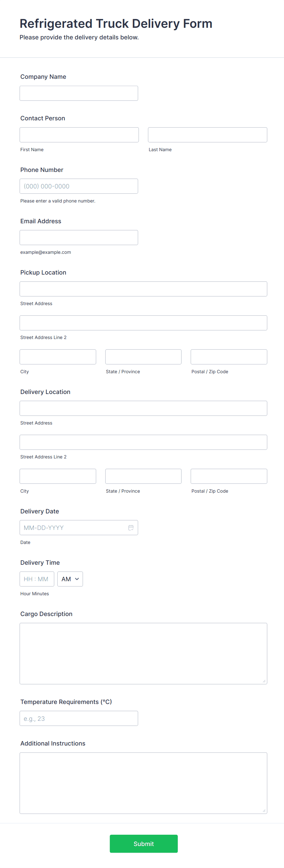Click the HH : MM Delivery Time field

click(x=37, y=578)
